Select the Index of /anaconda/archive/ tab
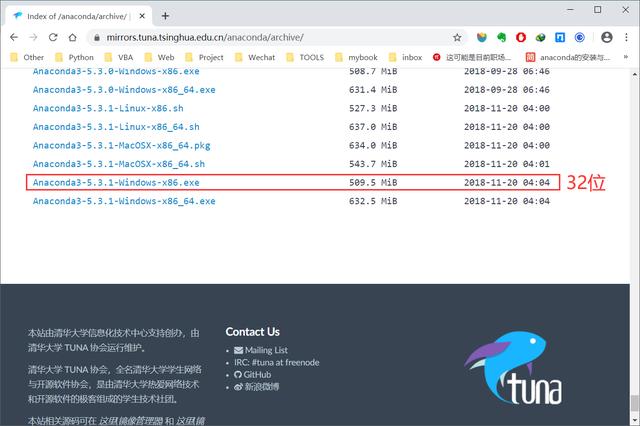 pos(78,16)
